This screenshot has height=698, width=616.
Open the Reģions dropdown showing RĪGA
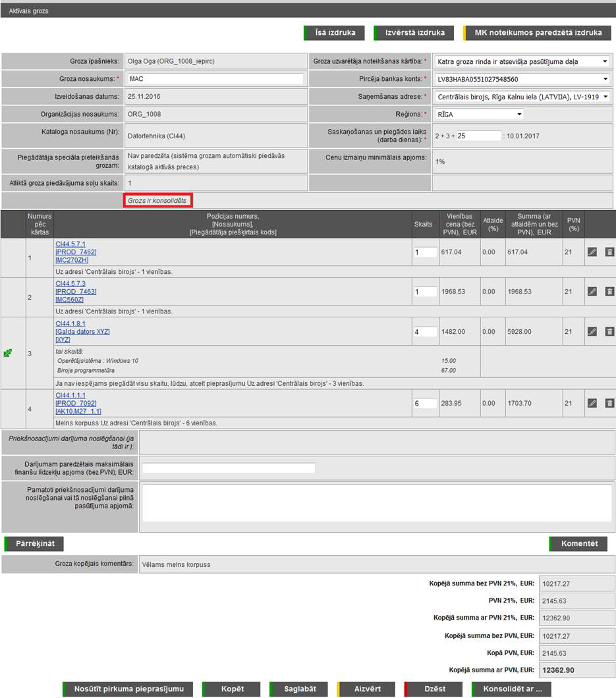479,115
